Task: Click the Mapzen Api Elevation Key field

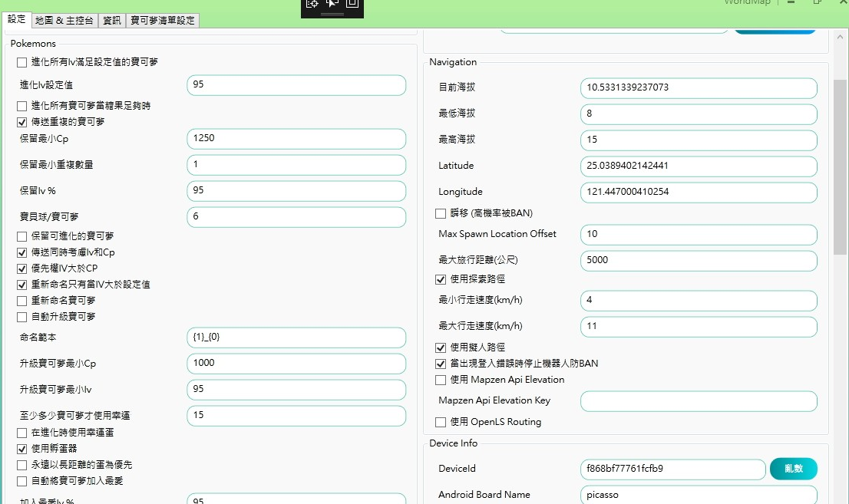Action: coord(699,401)
